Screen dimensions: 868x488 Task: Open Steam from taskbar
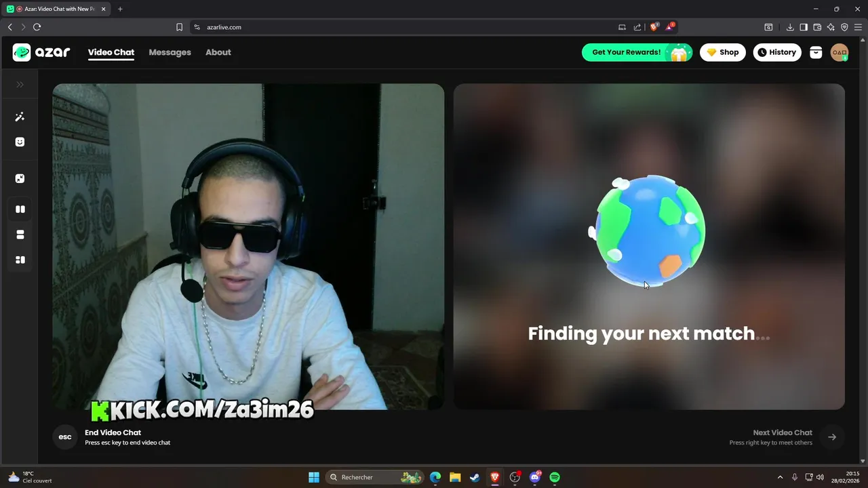point(475,477)
